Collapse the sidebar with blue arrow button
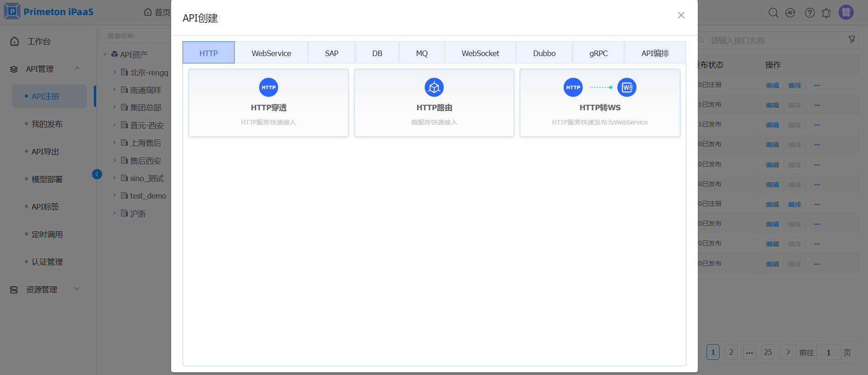 pyautogui.click(x=97, y=174)
